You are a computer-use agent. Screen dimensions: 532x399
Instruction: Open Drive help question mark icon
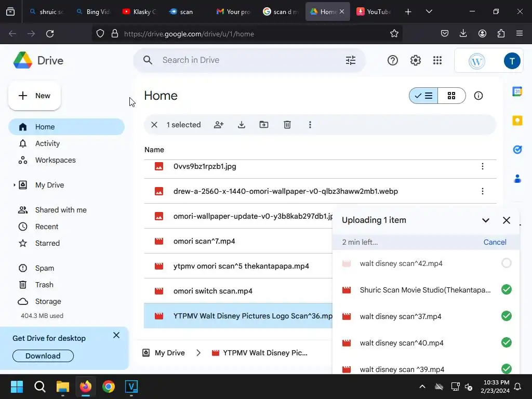[393, 60]
